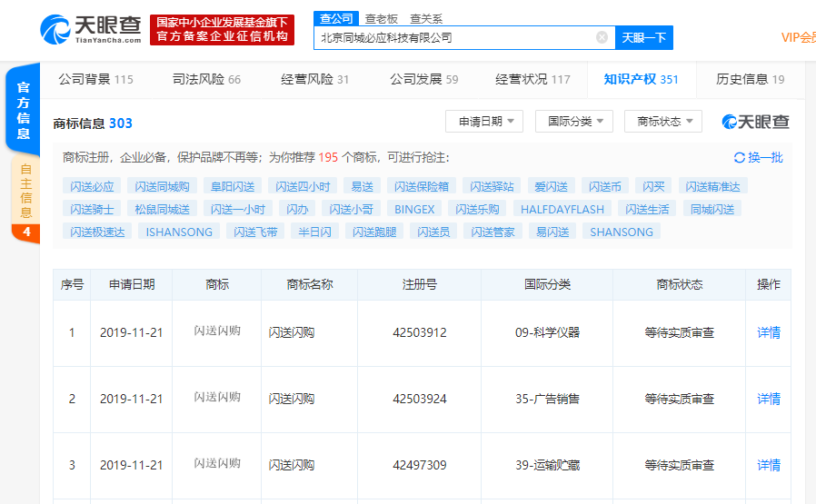
Task: Click the 35-广告销售 classification cell
Action: click(x=547, y=399)
